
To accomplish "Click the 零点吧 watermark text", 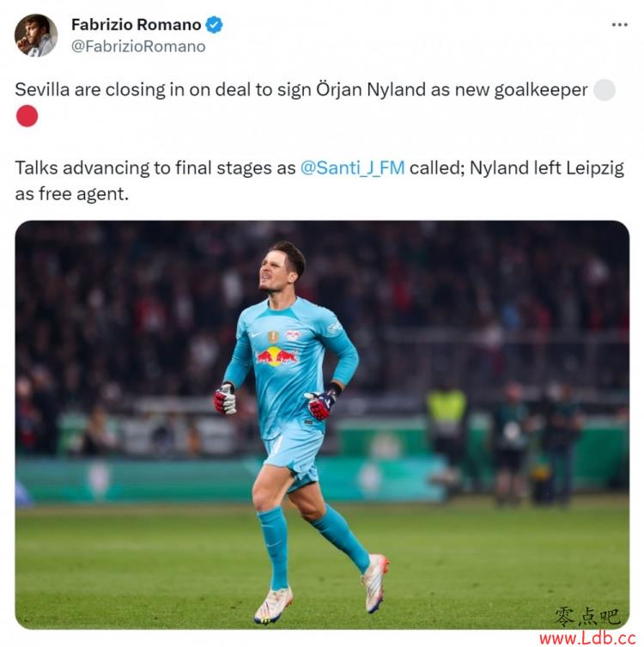I will tap(587, 616).
